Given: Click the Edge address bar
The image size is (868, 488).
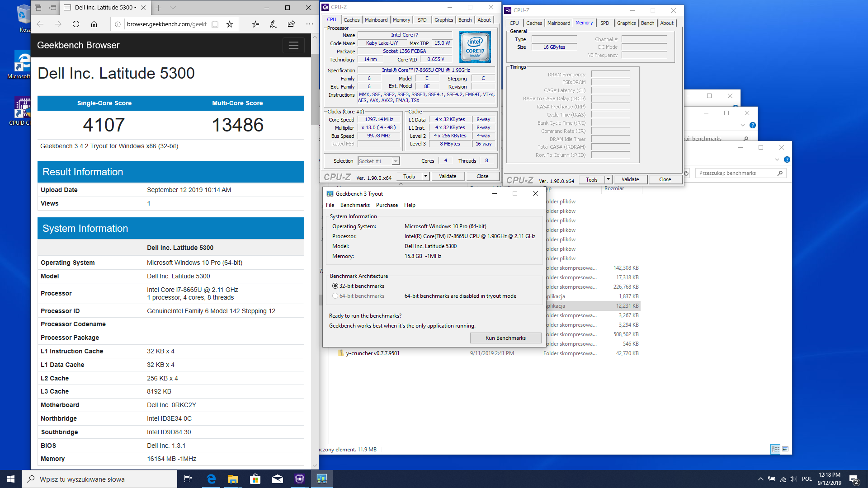Looking at the screenshot, I should click(x=166, y=24).
